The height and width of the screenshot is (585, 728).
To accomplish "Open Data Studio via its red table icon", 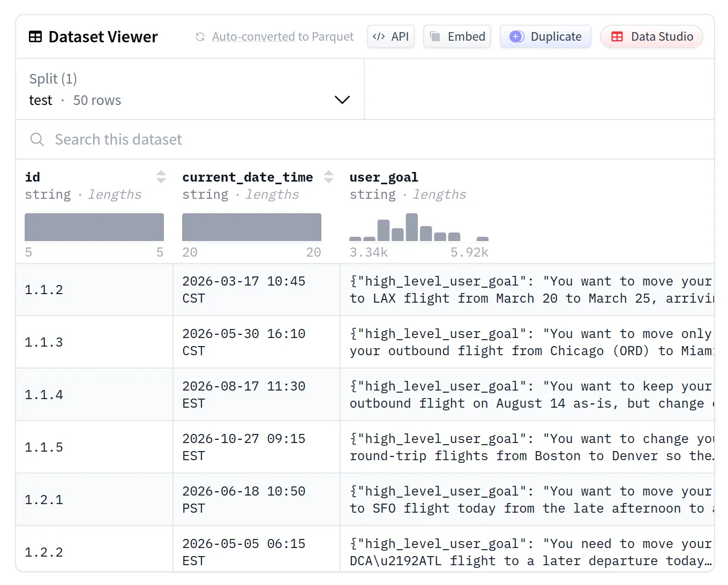I will tap(617, 36).
